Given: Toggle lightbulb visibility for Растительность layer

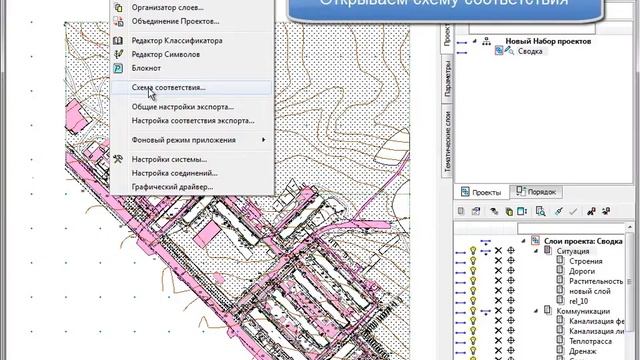Looking at the screenshot, I should [473, 281].
